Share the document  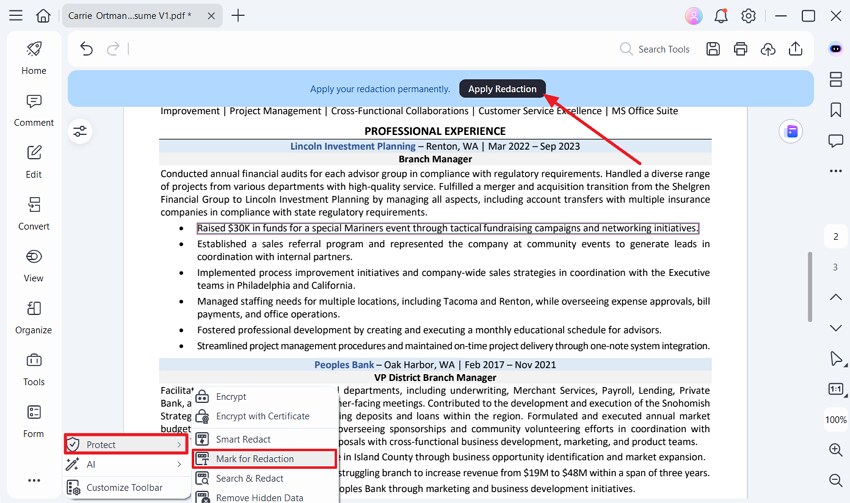pos(795,49)
